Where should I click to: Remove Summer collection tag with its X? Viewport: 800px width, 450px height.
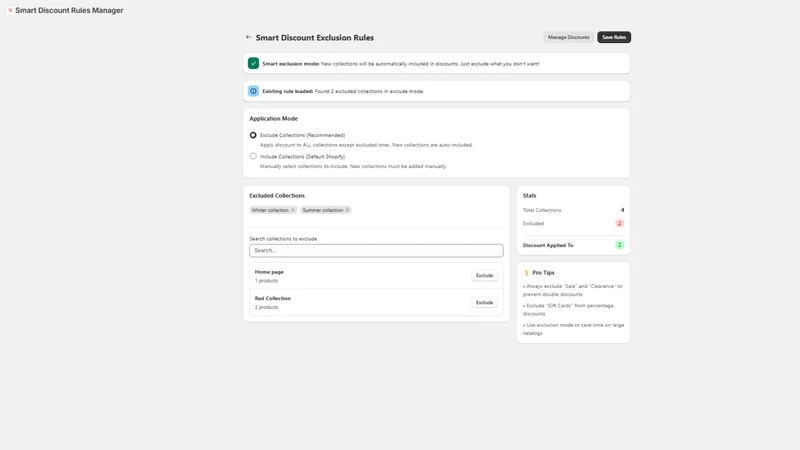(347, 210)
